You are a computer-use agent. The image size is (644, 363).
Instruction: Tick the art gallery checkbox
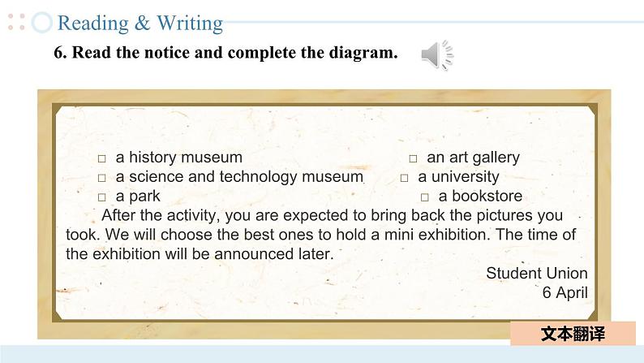point(413,158)
